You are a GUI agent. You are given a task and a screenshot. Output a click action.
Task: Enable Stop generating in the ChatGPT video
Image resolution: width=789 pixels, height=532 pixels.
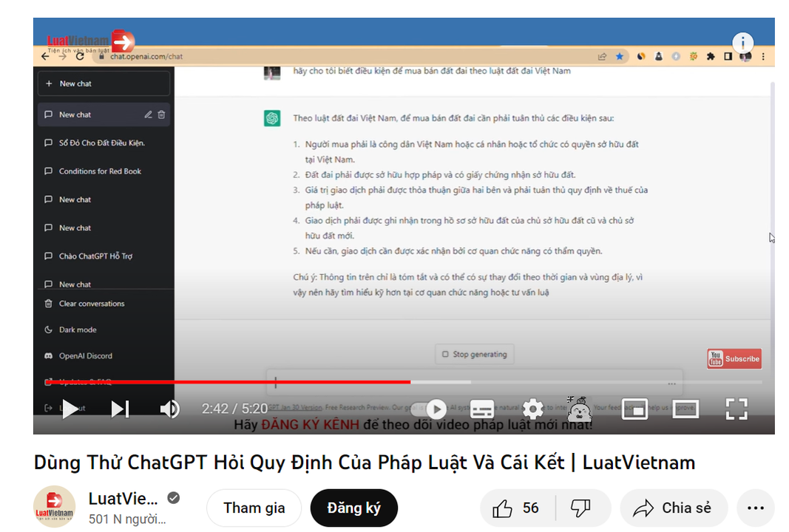coord(474,354)
